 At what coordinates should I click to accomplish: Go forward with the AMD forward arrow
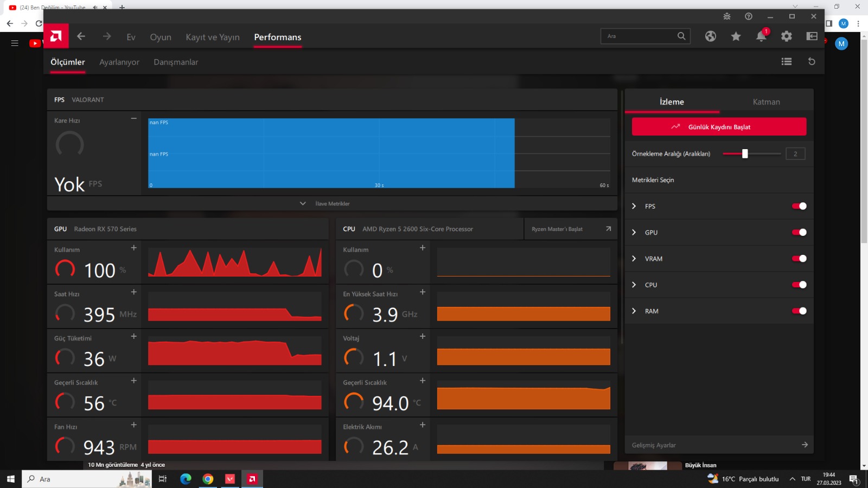[x=107, y=36]
